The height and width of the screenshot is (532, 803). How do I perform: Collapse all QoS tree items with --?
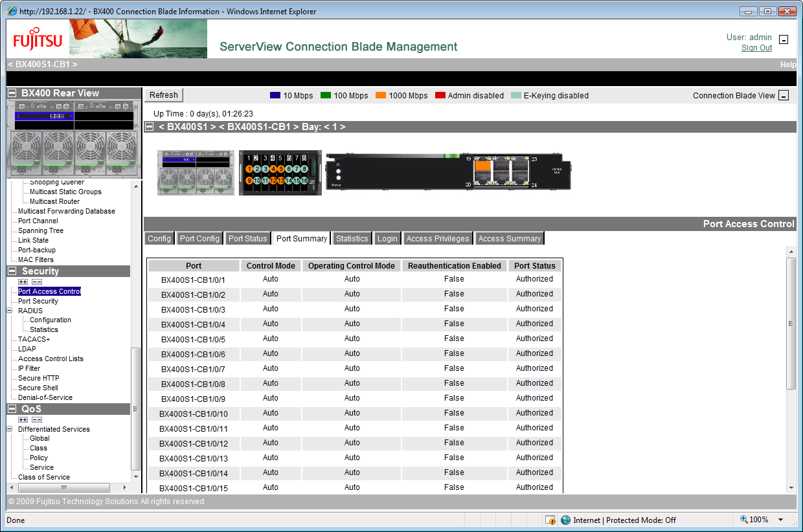(x=37, y=419)
